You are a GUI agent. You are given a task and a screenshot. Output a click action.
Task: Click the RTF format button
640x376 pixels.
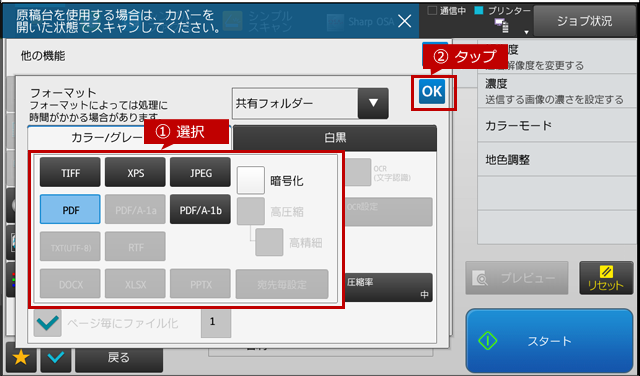coord(135,247)
